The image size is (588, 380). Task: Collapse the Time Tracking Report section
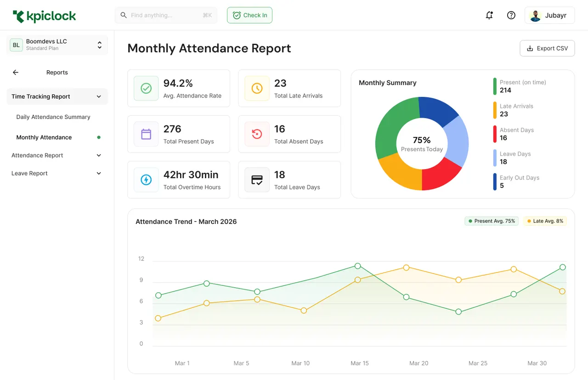coord(99,96)
